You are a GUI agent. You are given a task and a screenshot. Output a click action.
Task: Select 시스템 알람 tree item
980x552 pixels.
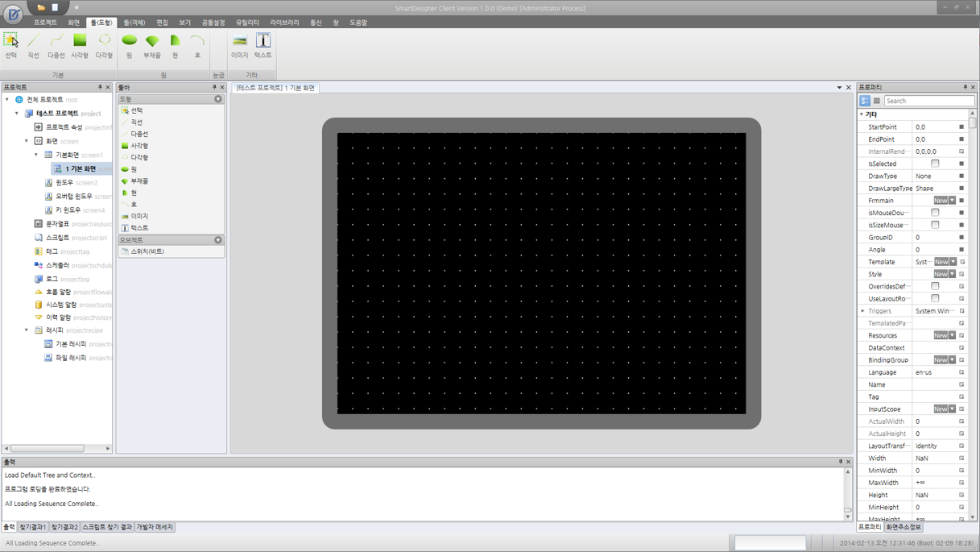74,305
